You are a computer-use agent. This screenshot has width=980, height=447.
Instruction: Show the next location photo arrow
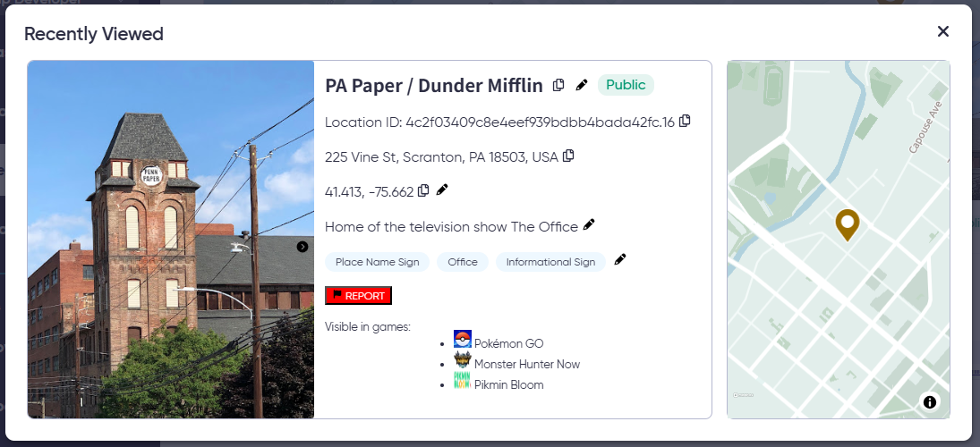coord(303,247)
